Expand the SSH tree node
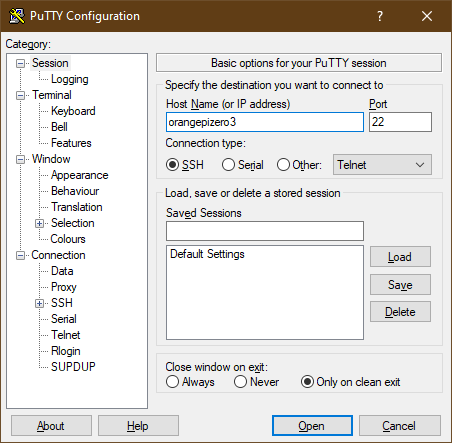This screenshot has width=452, height=443. pyautogui.click(x=39, y=303)
